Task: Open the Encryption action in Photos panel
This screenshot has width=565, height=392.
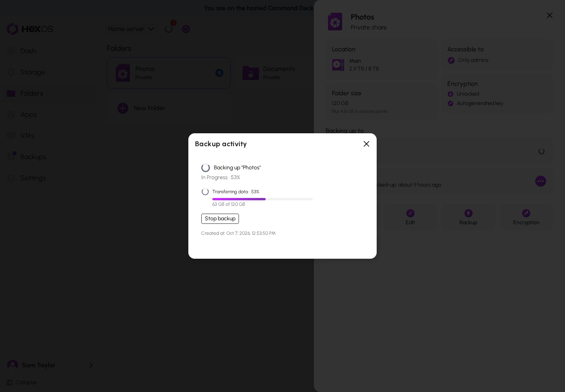Action: (526, 217)
